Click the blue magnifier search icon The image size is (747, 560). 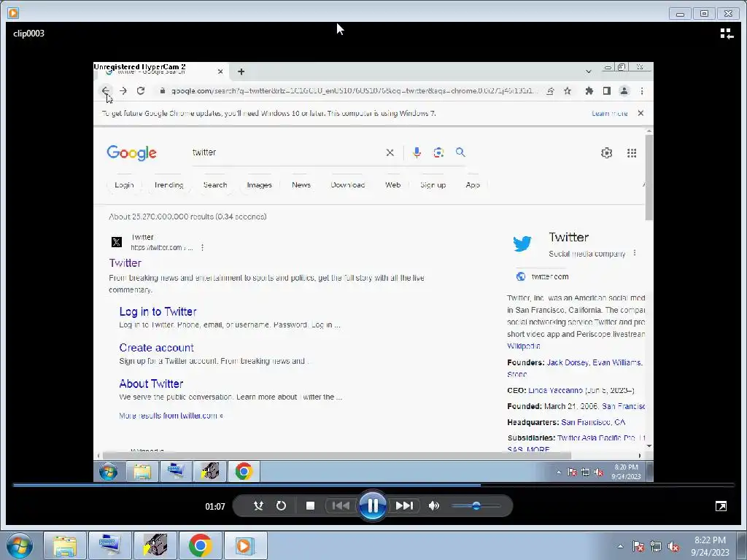[460, 152]
